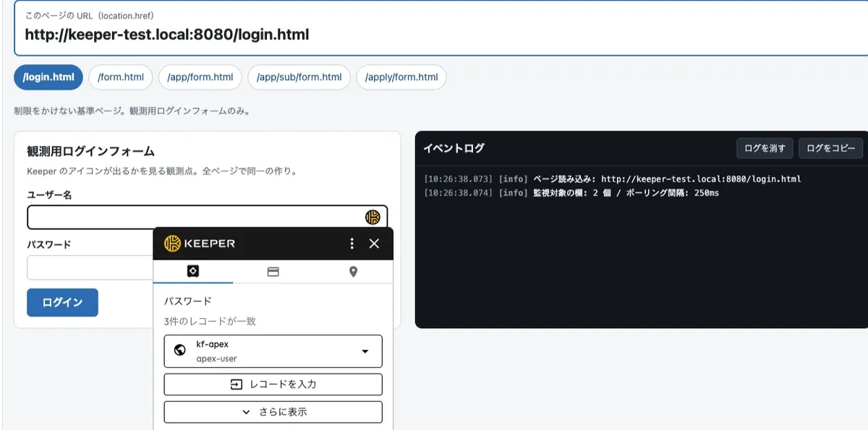Navigate to /app/sub/form.html pill
This screenshot has height=430, width=868.
click(299, 77)
